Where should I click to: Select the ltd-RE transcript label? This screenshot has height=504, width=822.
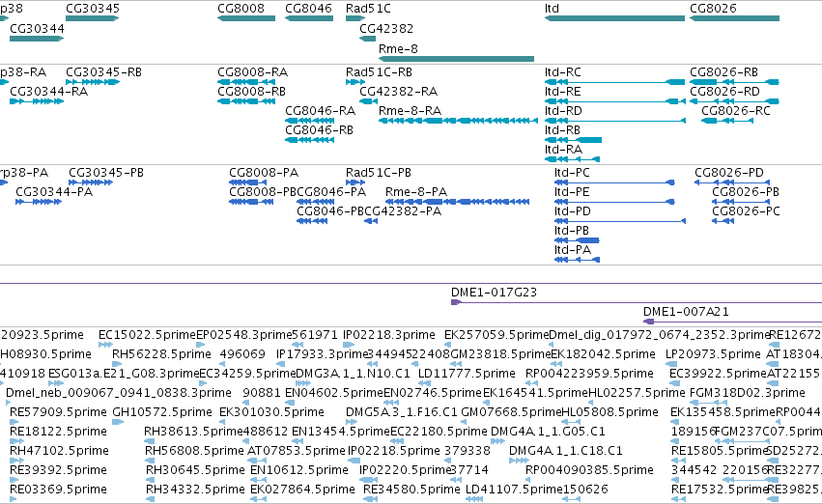coord(563,92)
